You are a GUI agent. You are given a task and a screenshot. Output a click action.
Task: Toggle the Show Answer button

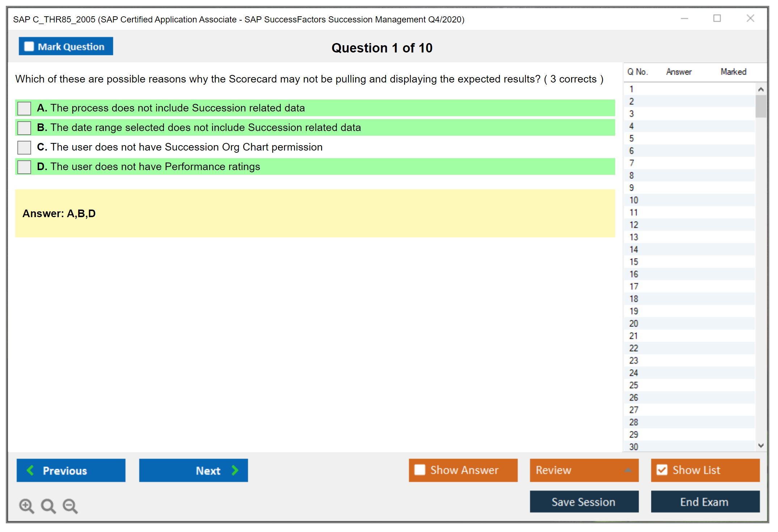[463, 470]
